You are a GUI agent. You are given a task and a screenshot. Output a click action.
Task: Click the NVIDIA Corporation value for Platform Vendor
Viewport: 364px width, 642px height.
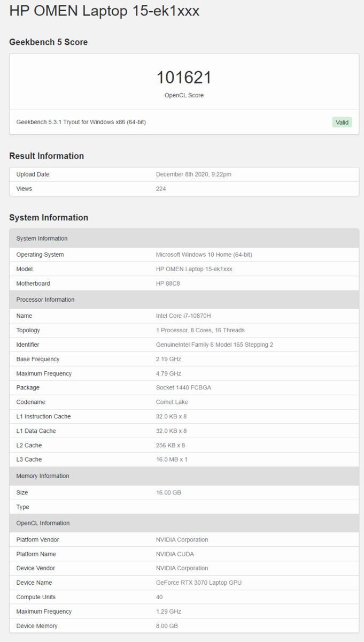[x=182, y=539]
